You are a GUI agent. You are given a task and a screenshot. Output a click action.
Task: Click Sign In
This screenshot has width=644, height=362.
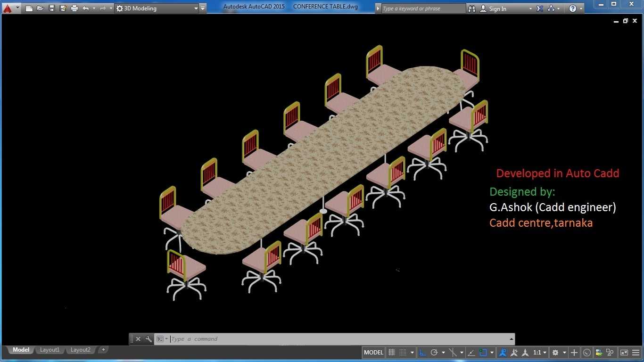498,8
